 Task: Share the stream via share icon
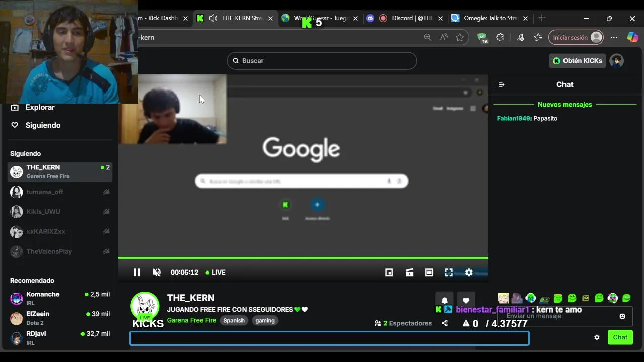[x=445, y=323]
